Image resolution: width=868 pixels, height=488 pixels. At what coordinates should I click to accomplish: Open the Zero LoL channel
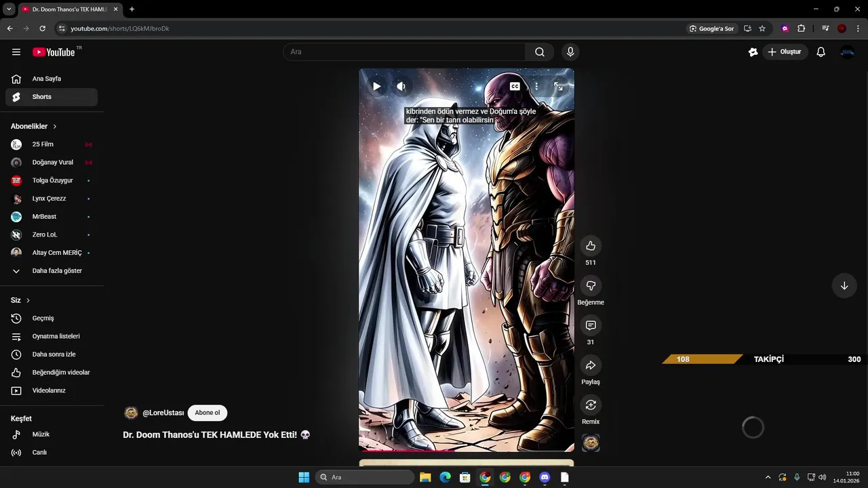click(x=52, y=235)
